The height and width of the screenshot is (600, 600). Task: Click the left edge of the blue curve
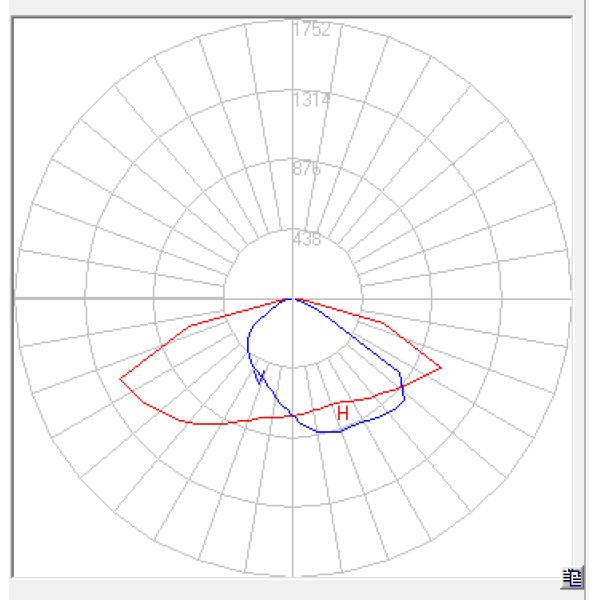tap(248, 348)
